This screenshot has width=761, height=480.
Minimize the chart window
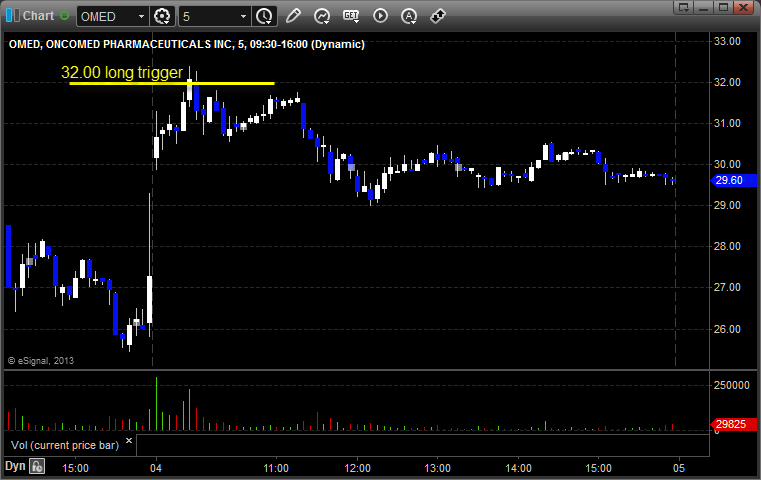coord(704,7)
